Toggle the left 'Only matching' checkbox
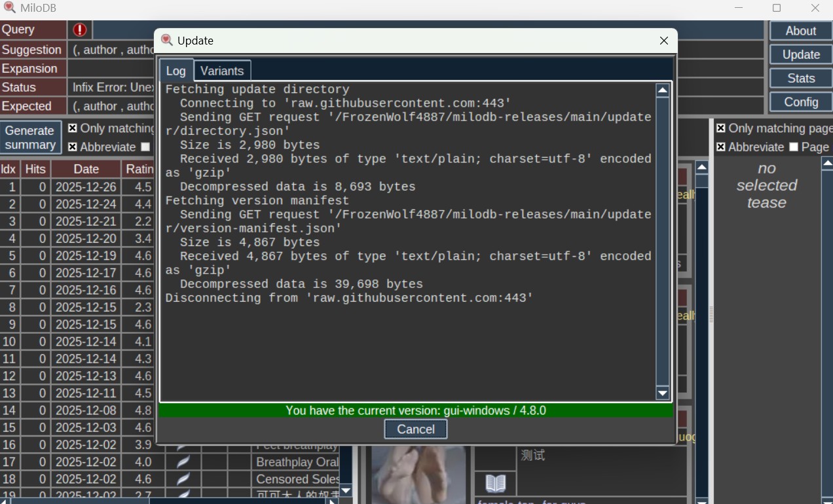Screen dimensions: 833x504 tap(73, 128)
